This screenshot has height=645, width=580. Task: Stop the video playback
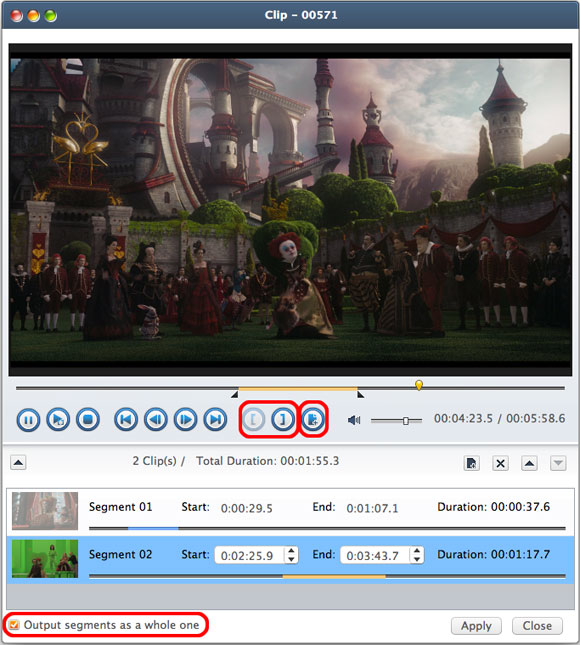[x=88, y=420]
